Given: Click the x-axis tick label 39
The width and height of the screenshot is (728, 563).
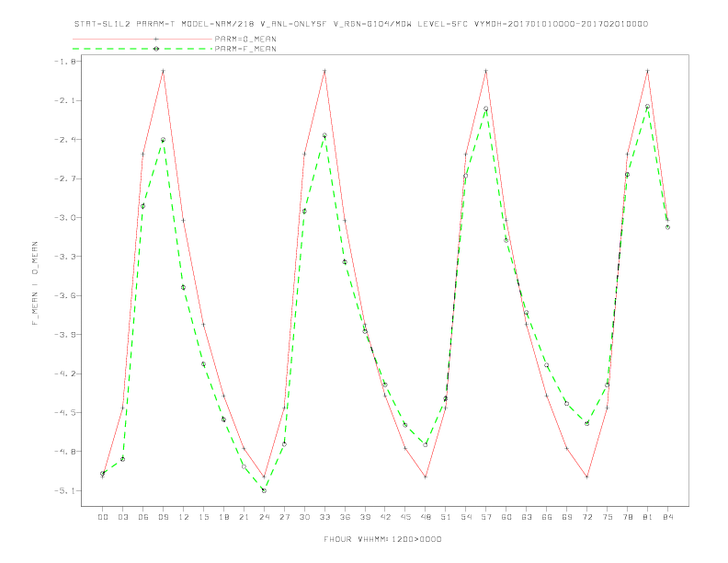Looking at the screenshot, I should pyautogui.click(x=365, y=517).
